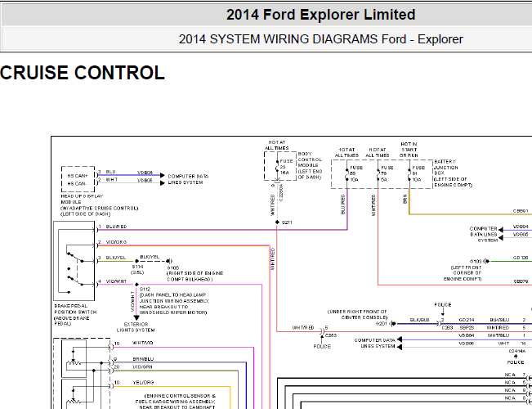Screen dimensions: 532x409
Task: Click the Fuse 79 5A symbol
Action: coord(378,173)
